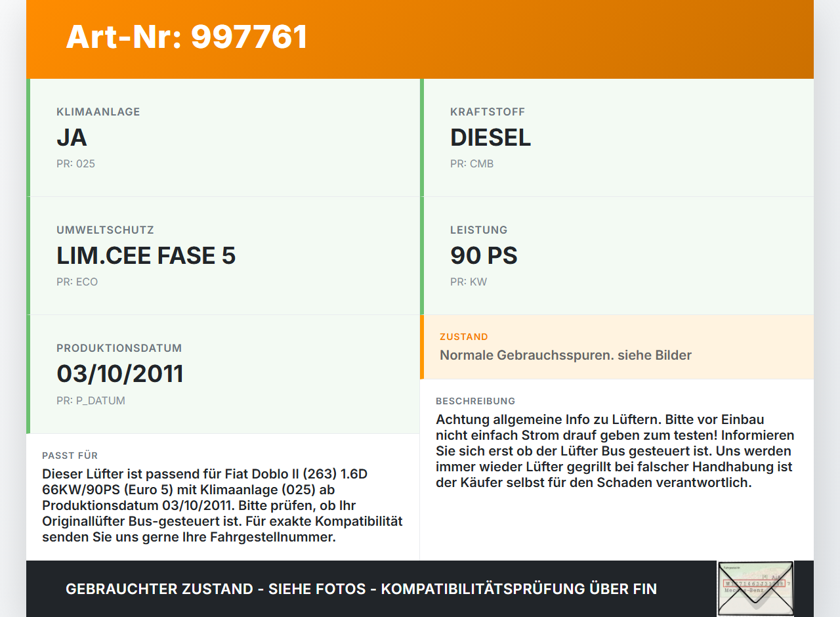
Task: Click the LEISTUNG label
Action: [479, 230]
